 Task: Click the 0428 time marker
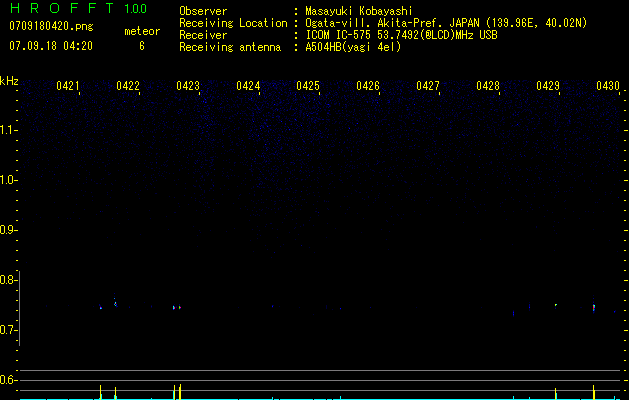488,86
